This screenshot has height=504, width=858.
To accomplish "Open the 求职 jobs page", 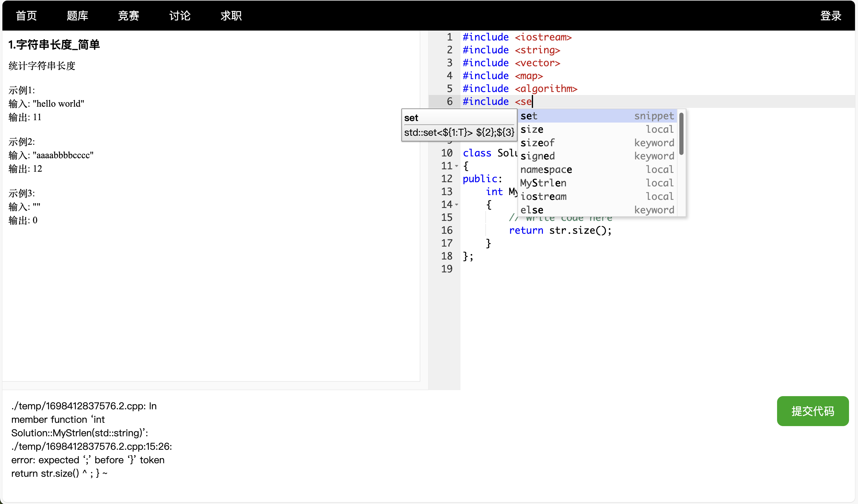I will coord(231,16).
